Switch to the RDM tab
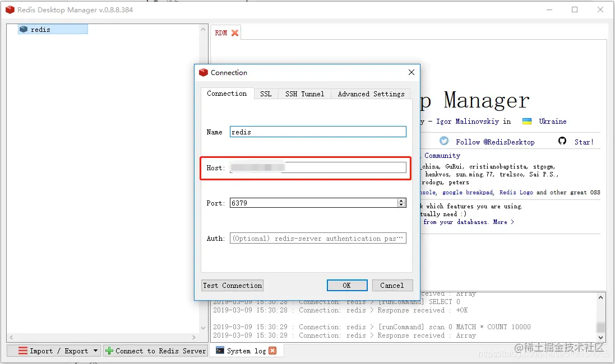Screen dimensions: 615x364 pyautogui.click(x=221, y=33)
